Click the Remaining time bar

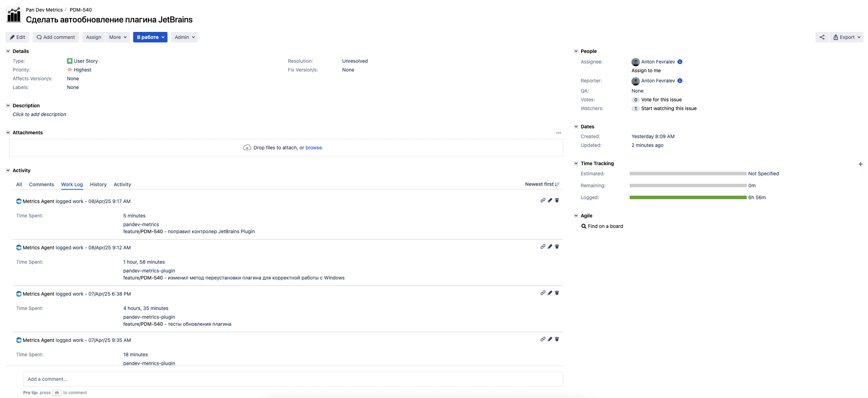point(688,185)
